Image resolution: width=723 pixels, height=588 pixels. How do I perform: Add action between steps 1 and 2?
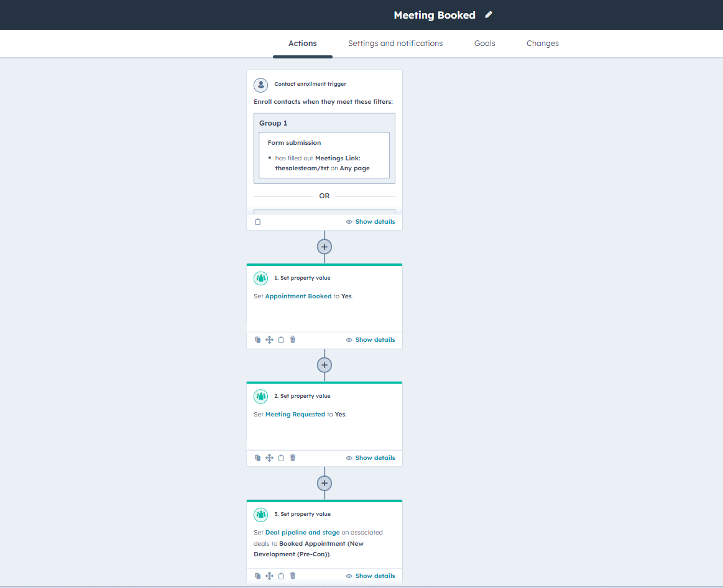pos(324,365)
